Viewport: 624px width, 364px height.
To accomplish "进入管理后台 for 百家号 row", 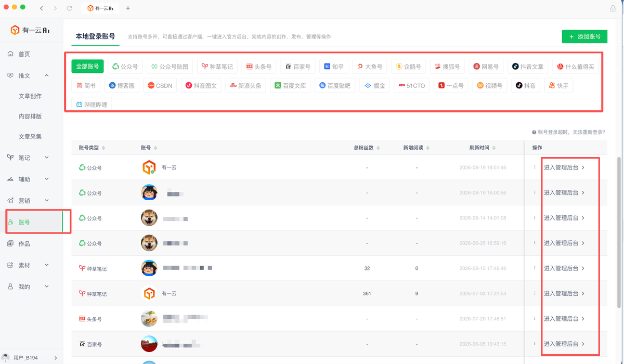I will click(x=564, y=344).
